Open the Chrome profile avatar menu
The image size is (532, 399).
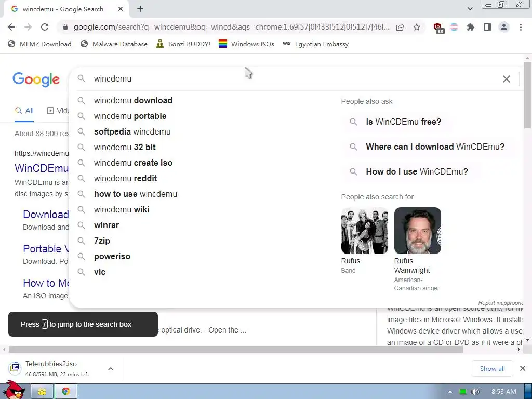tap(504, 27)
